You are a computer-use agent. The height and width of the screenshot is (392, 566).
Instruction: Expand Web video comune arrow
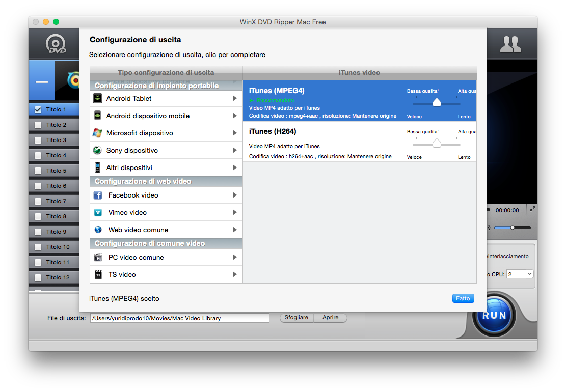[235, 230]
